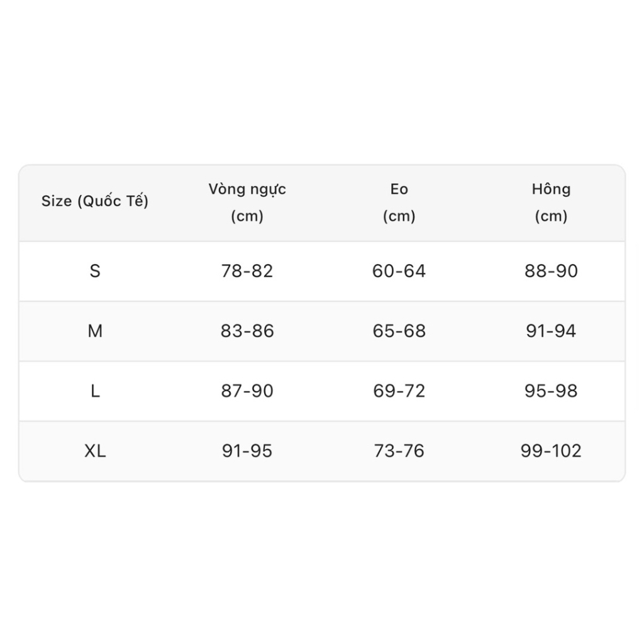Click the Eo (cm) column header
Image resolution: width=644 pixels, height=644 pixels.
(399, 203)
